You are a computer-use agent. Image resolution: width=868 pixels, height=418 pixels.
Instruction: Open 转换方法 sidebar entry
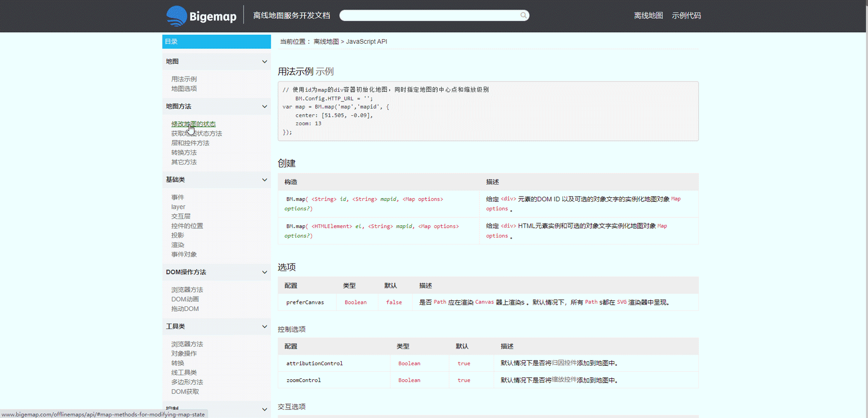184,152
